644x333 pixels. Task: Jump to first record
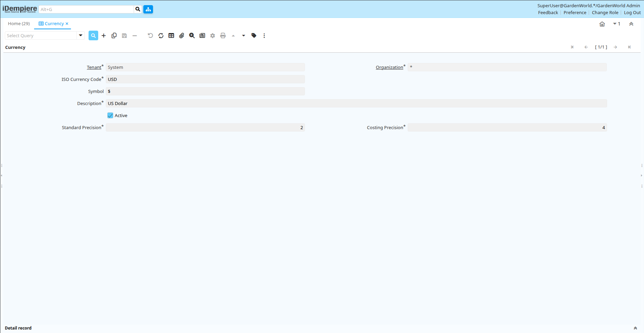point(572,47)
